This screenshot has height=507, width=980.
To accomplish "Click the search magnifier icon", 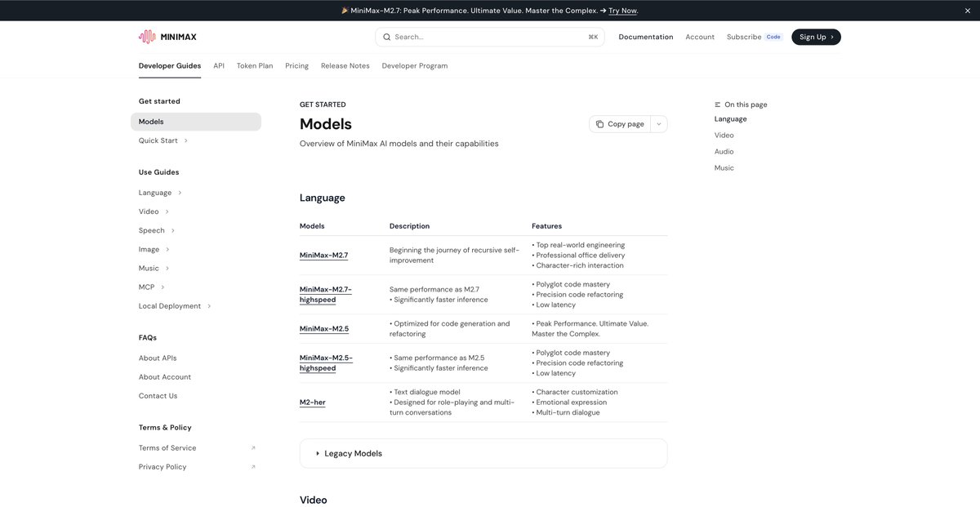I will click(x=387, y=37).
